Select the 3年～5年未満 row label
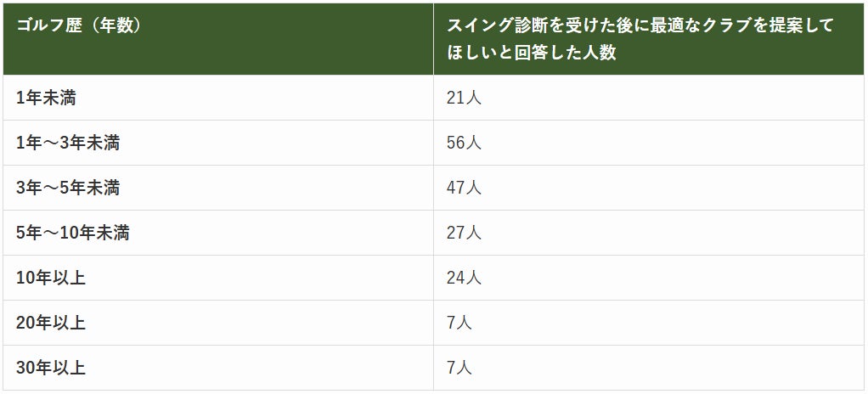Viewport: 868px width, 394px height. [x=68, y=189]
